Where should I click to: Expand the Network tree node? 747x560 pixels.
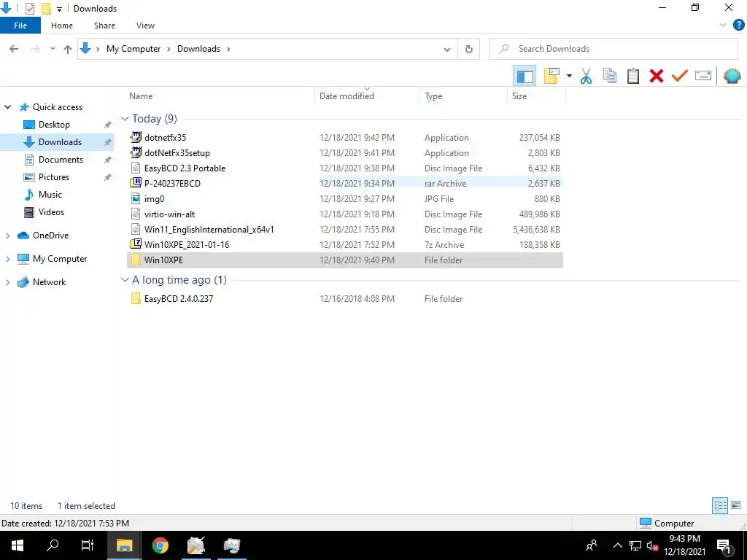[7, 282]
